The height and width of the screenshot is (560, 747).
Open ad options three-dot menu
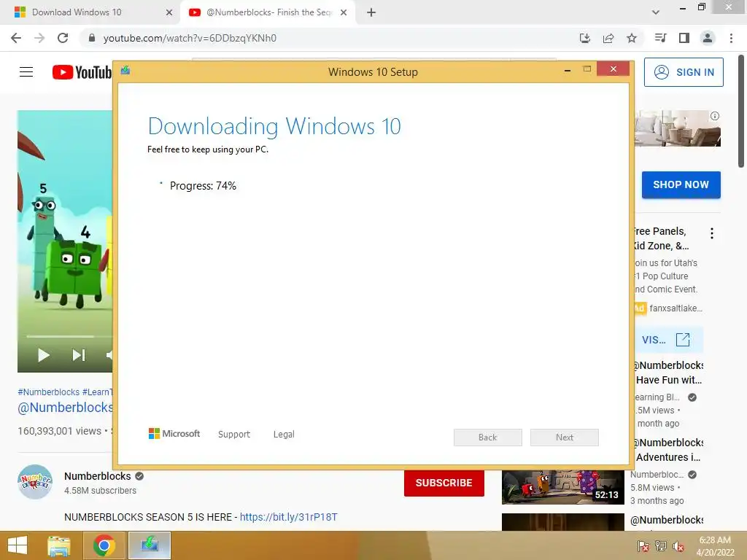712,233
